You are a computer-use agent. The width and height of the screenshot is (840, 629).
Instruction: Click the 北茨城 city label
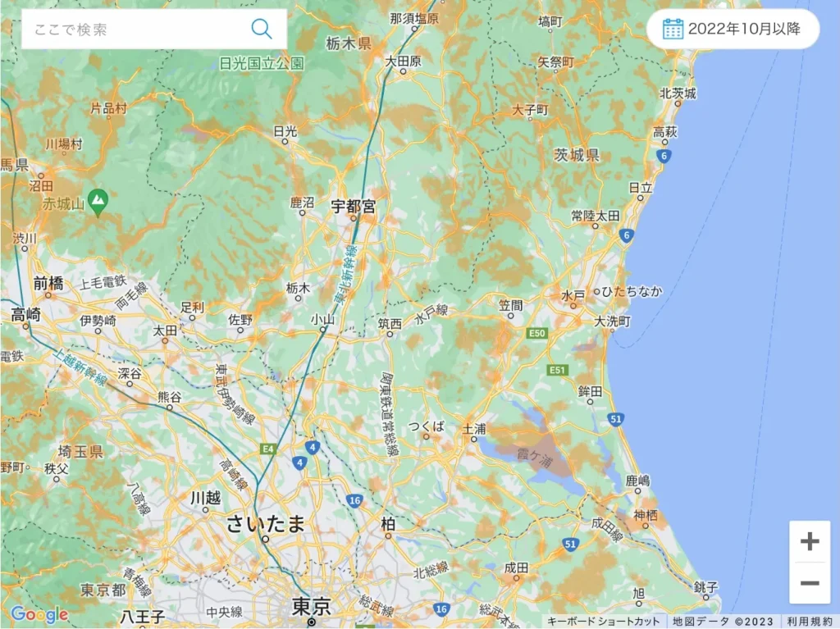coord(678,93)
